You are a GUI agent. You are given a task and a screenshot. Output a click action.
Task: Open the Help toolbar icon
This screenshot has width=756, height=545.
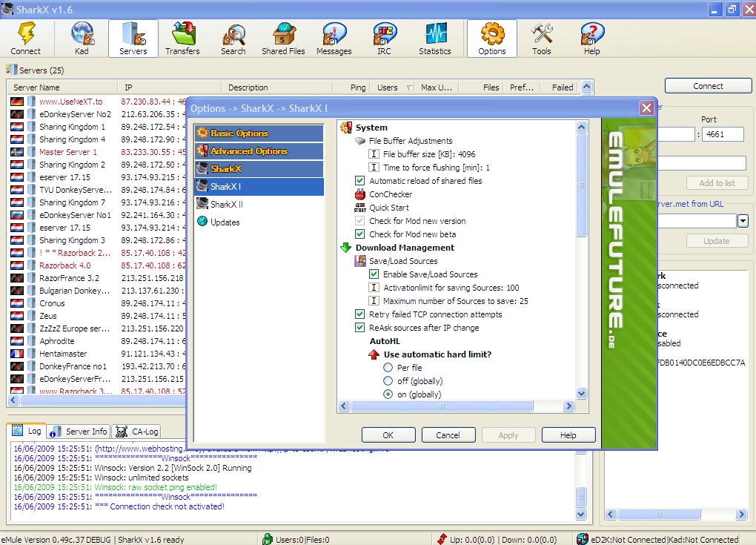coord(592,39)
